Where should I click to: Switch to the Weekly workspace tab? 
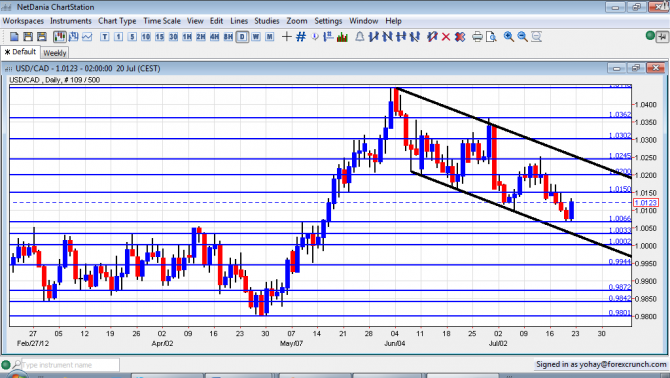coord(55,53)
